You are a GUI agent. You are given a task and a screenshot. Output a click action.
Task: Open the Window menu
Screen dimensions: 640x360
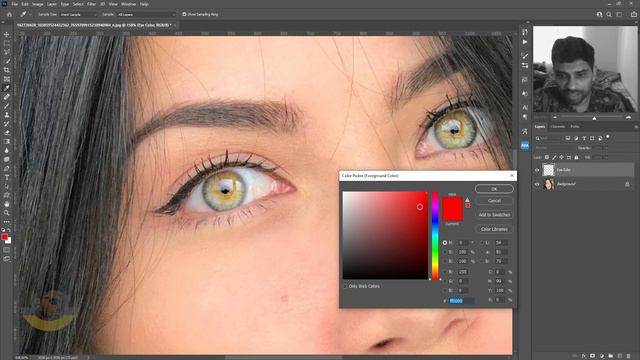(128, 4)
